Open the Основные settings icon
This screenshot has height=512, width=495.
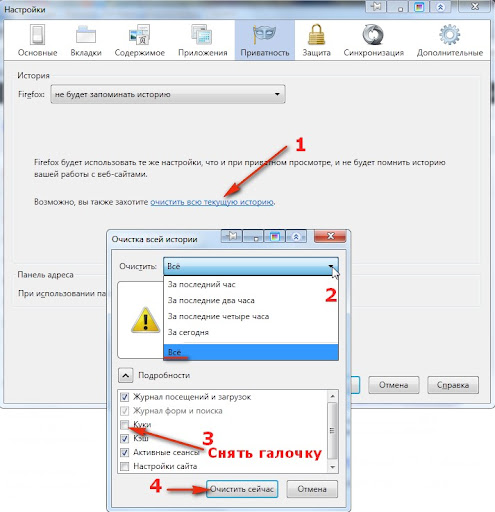[x=37, y=34]
